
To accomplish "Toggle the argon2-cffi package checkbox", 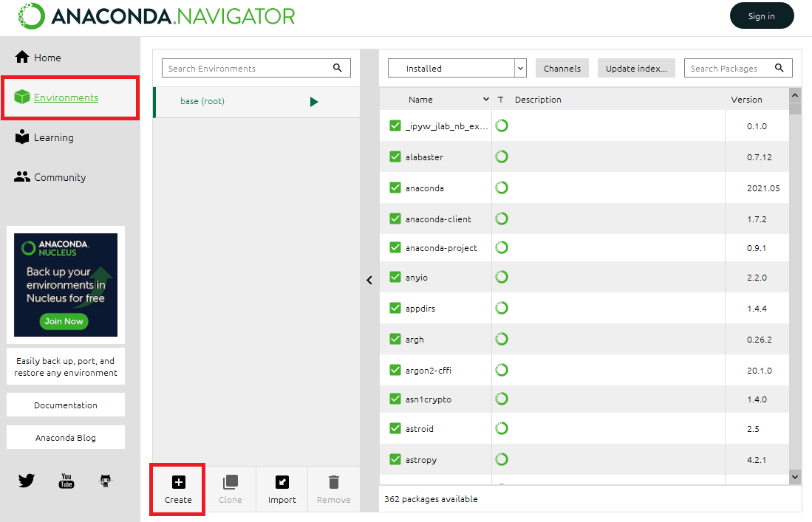I will (395, 371).
